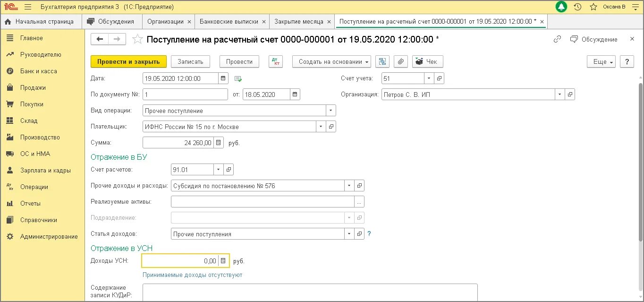The image size is (644, 302).
Task: Open calendar picker for 18.05.2020 date
Action: pos(295,95)
